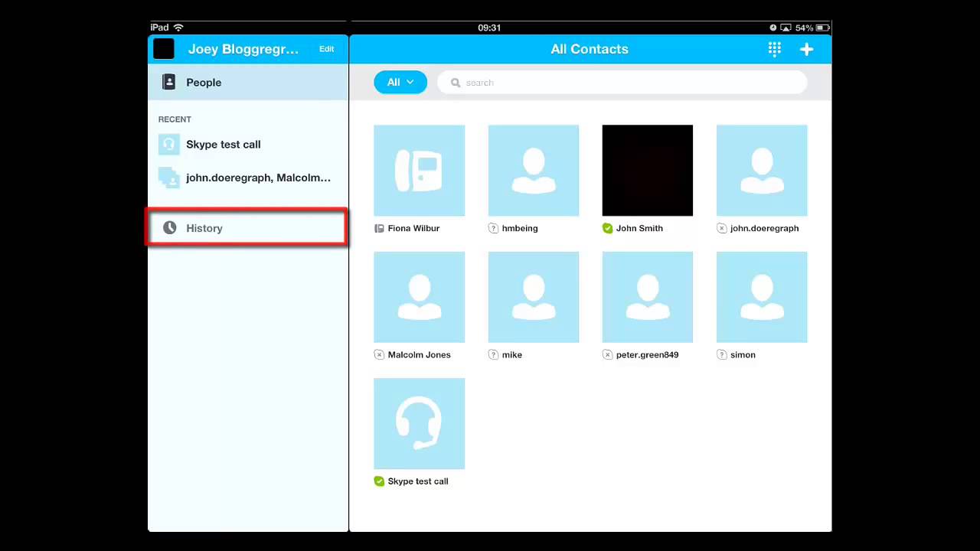
Task: Open mike contact thumbnail
Action: click(534, 297)
